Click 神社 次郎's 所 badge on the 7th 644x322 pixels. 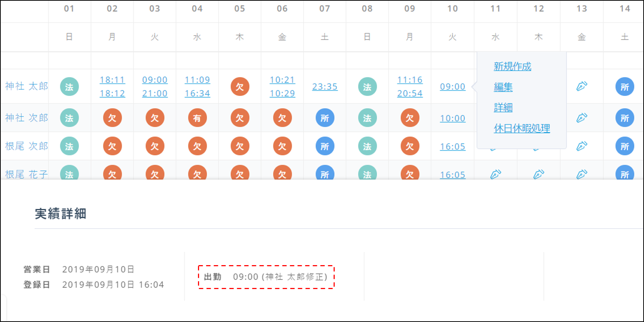pos(325,118)
